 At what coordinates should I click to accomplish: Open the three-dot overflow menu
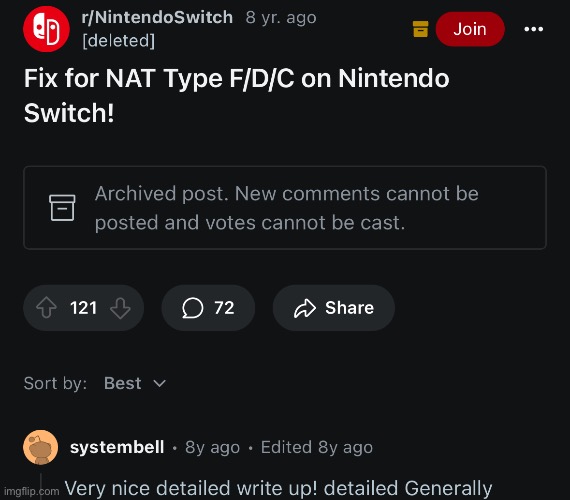click(x=534, y=29)
